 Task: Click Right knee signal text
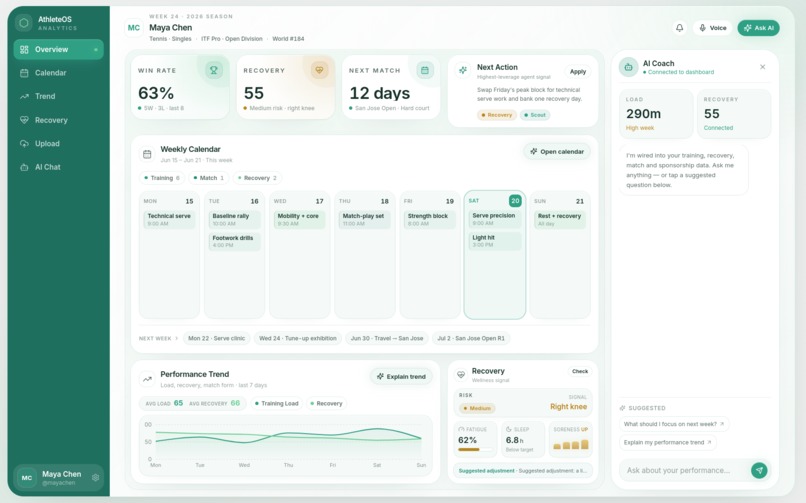(x=568, y=406)
